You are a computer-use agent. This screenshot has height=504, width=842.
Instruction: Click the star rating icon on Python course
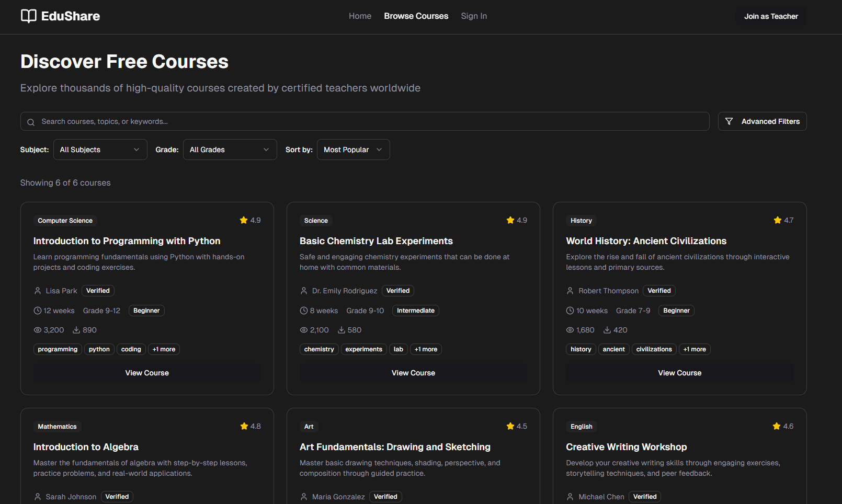pyautogui.click(x=244, y=220)
